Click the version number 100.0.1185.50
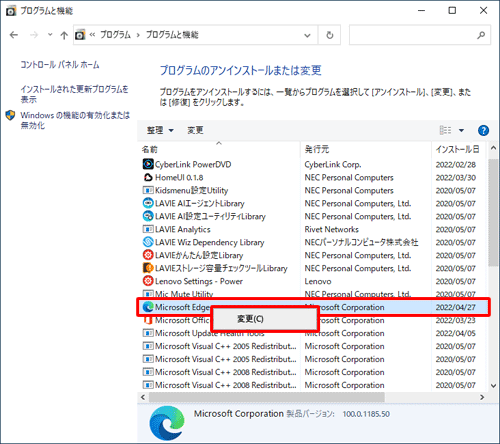Viewport: 500px width, 444px height. (x=366, y=414)
